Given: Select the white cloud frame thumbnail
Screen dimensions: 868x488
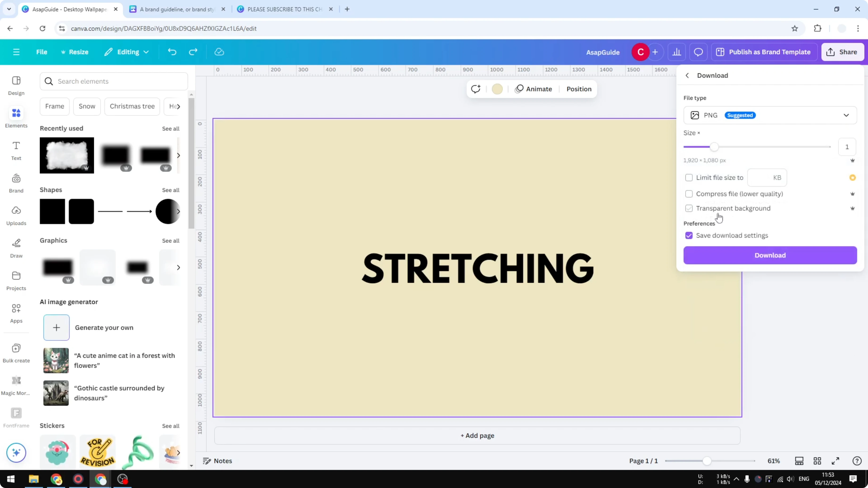Looking at the screenshot, I should [67, 155].
